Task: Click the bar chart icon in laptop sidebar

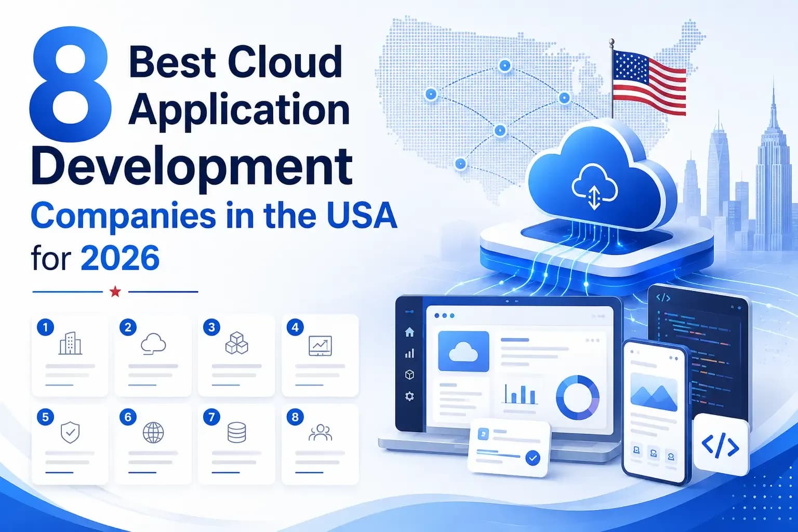Action: click(x=409, y=354)
